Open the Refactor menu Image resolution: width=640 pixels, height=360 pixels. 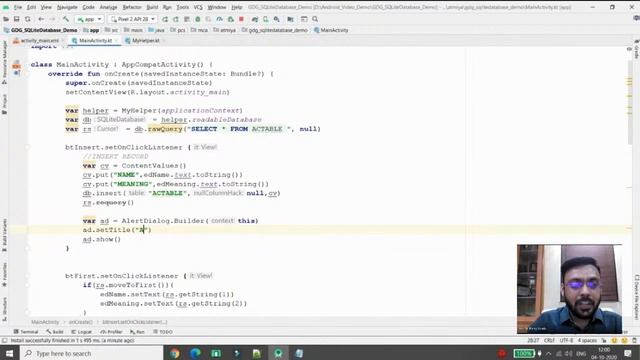pos(132,7)
